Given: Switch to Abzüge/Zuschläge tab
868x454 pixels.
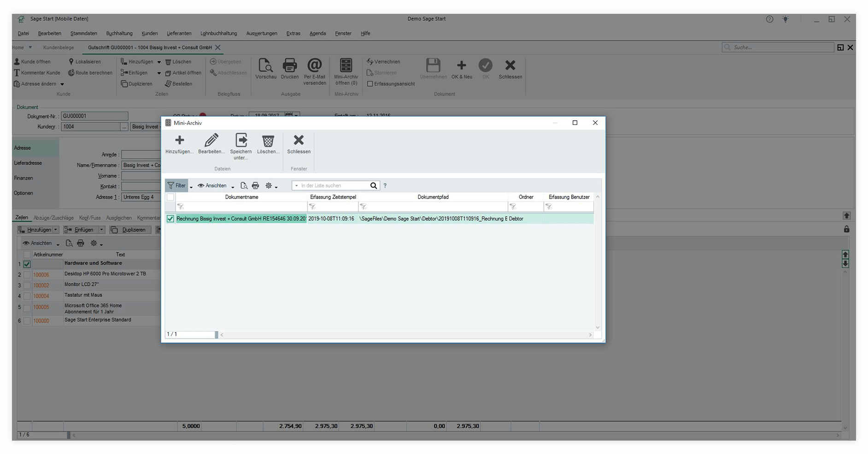Looking at the screenshot, I should (x=53, y=218).
